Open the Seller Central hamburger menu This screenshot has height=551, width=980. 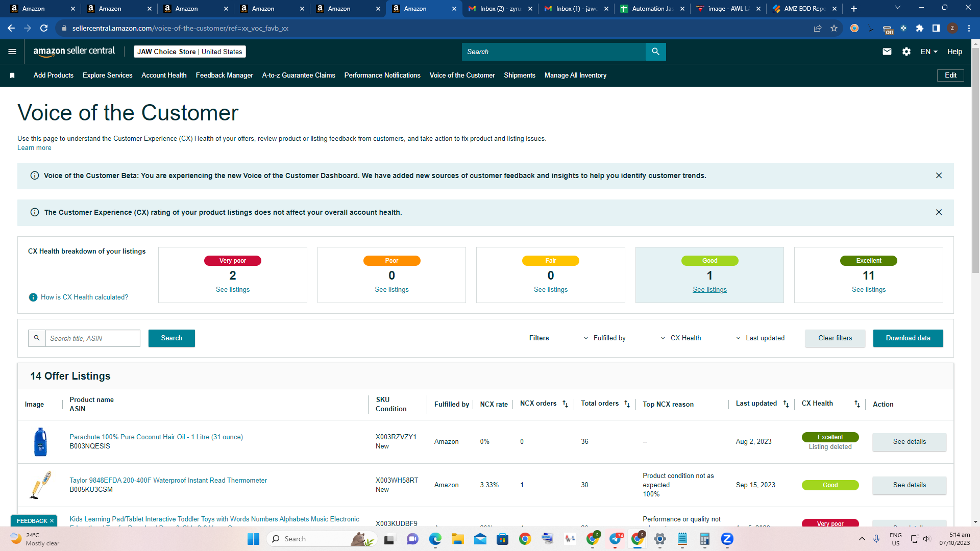[12, 52]
